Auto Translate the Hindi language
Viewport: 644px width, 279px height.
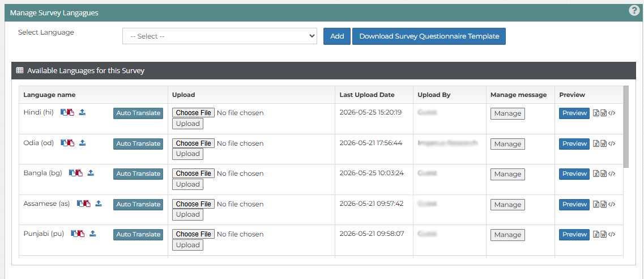click(x=138, y=113)
